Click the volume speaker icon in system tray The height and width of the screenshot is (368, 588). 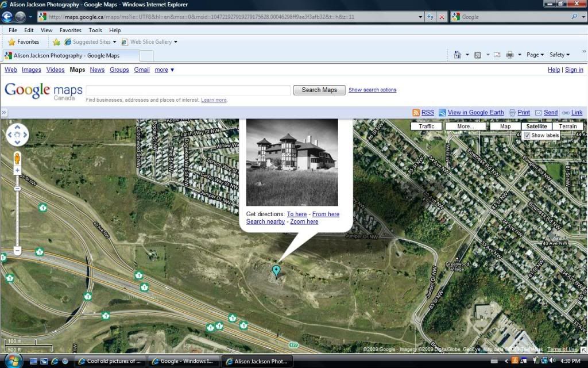(x=552, y=361)
